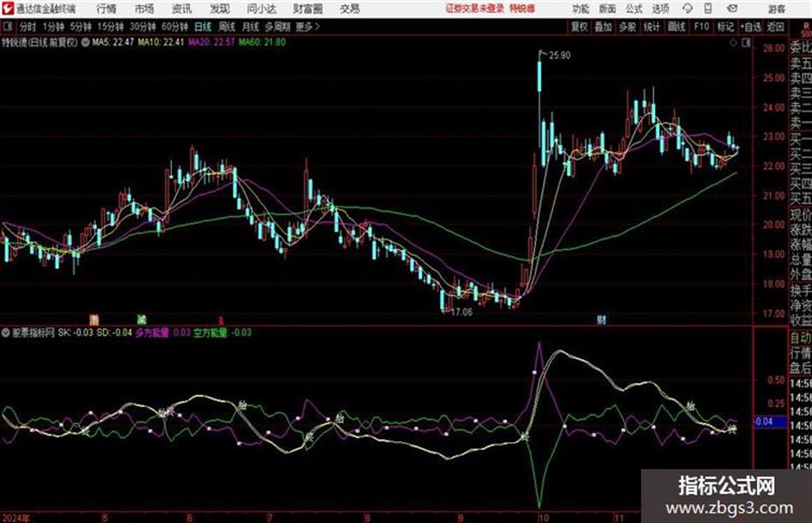
Task: Click the green 减 event marker below chart
Action: coord(142,319)
